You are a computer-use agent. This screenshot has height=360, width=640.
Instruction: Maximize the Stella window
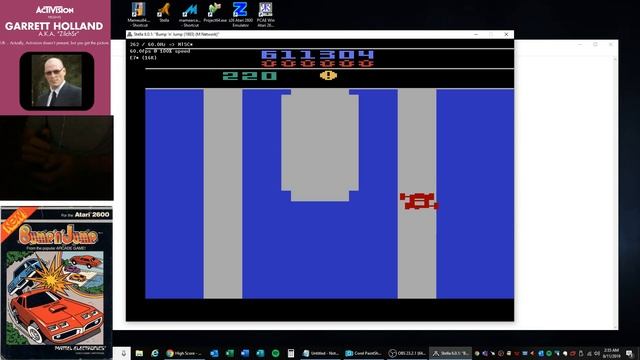point(491,34)
